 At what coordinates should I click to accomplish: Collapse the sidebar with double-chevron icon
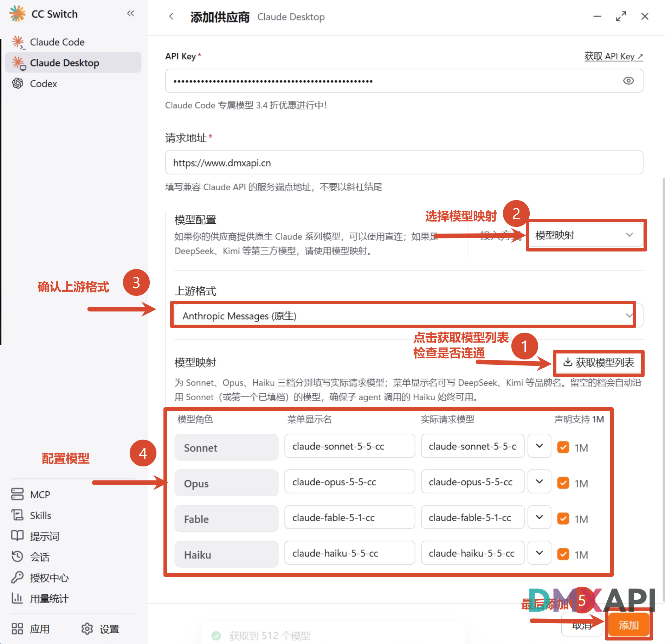[x=131, y=14]
